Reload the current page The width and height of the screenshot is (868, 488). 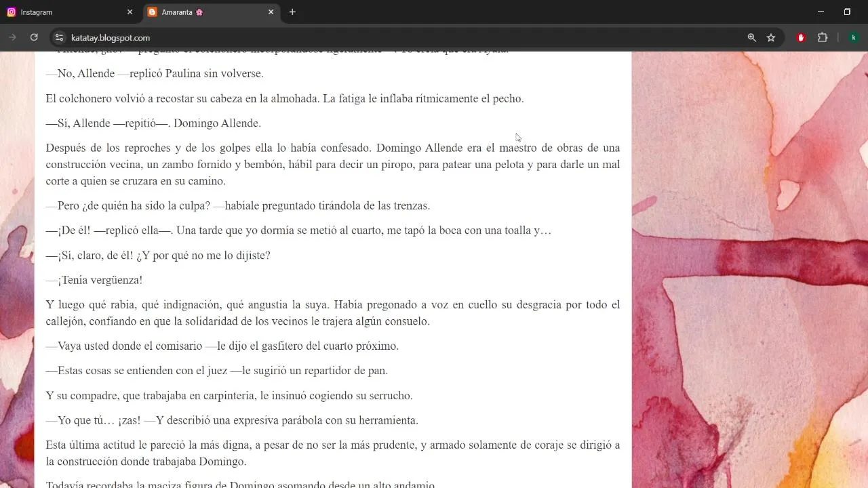click(34, 38)
